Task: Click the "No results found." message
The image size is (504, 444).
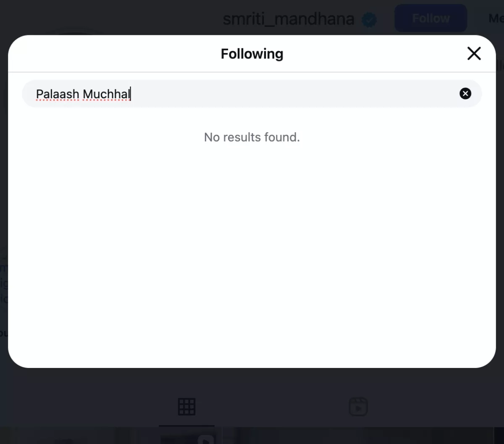Action: tap(252, 137)
